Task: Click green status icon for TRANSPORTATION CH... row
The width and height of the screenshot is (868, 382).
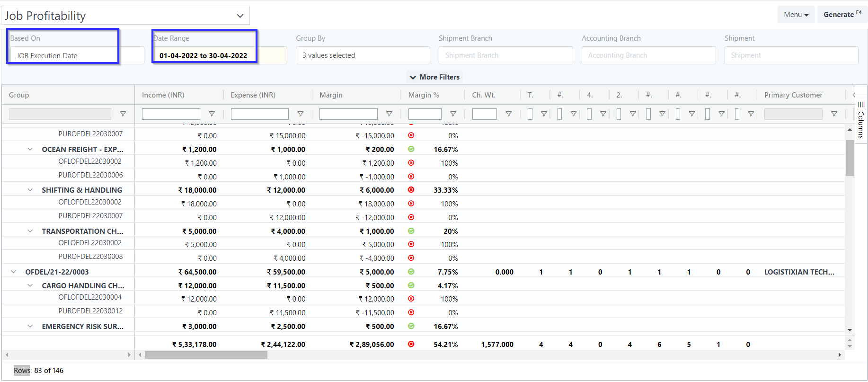Action: pos(411,231)
